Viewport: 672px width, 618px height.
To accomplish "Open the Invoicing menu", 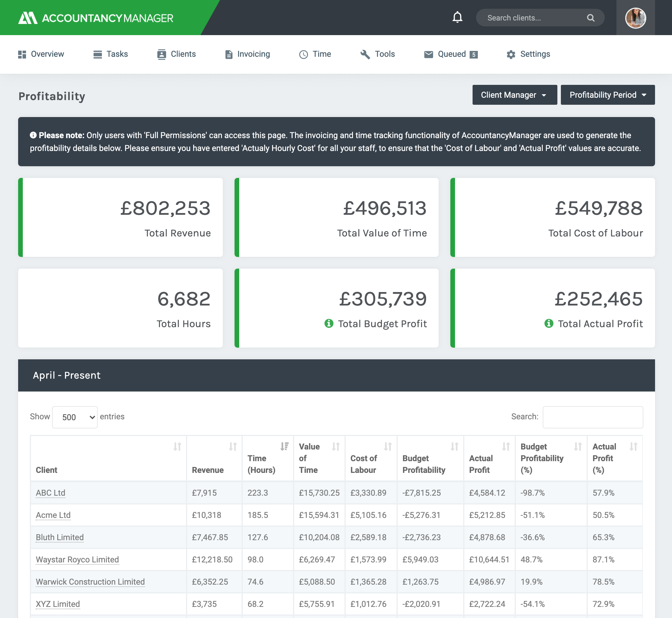I will (x=248, y=54).
